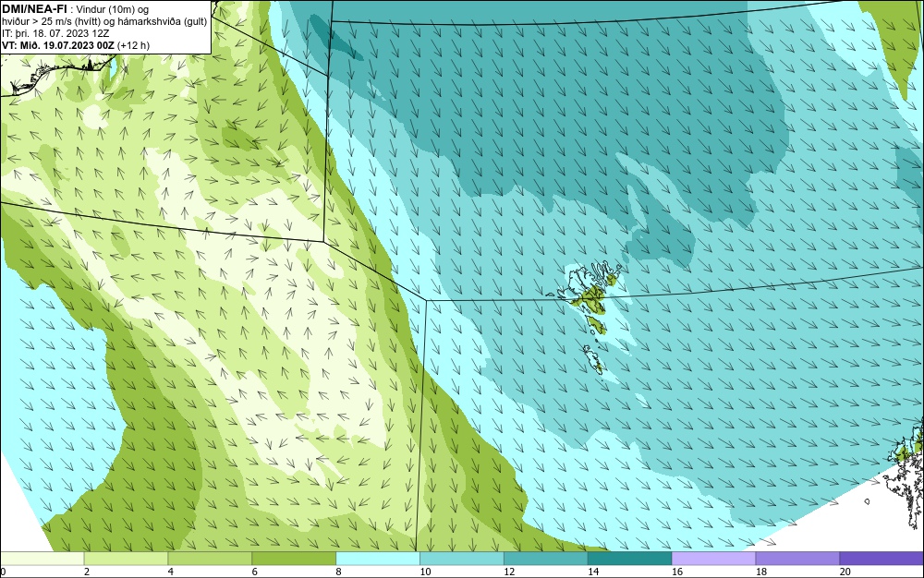This screenshot has width=924, height=578.
Task: Click the legend label '12'
Action: [509, 572]
